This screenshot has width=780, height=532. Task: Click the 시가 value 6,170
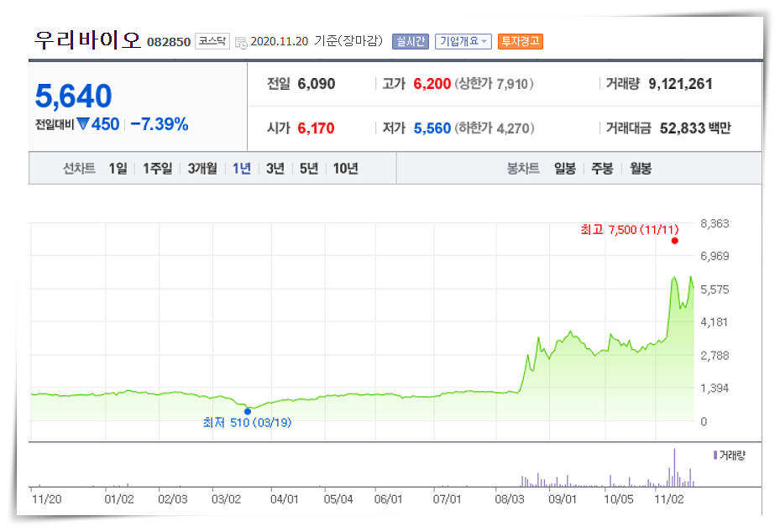(x=316, y=128)
